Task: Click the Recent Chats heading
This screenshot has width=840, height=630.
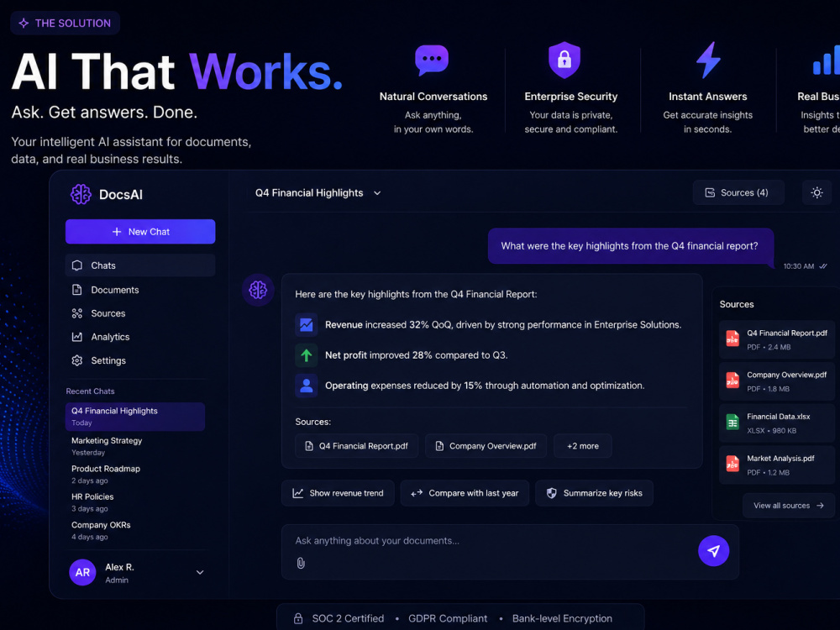Action: [x=90, y=391]
